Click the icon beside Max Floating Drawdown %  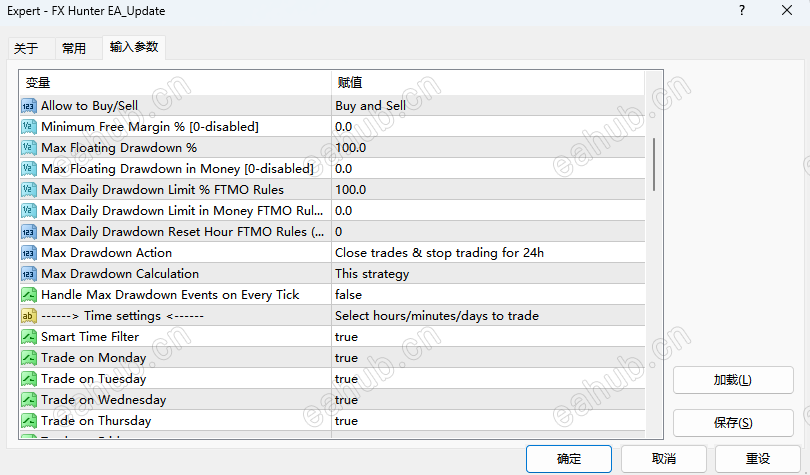pyautogui.click(x=28, y=148)
